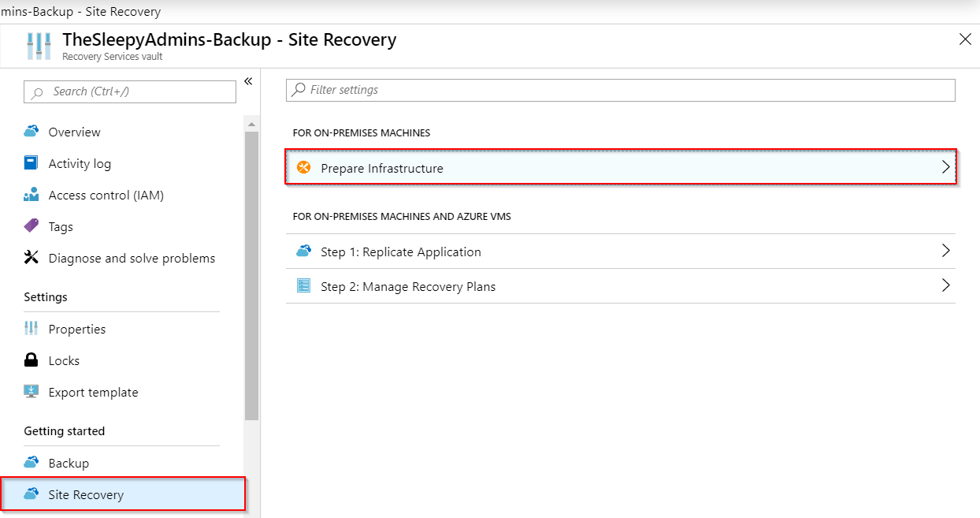980x518 pixels.
Task: Click the sidebar vertical scrollbar
Action: pos(251,276)
